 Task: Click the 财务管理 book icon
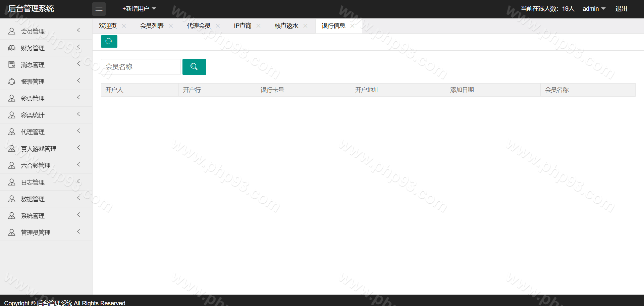click(12, 48)
